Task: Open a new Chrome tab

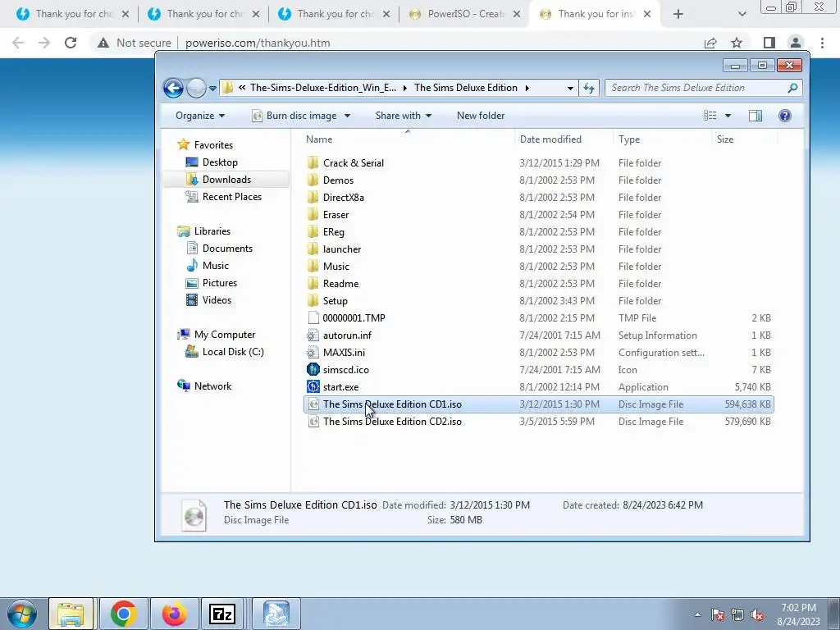Action: [678, 14]
